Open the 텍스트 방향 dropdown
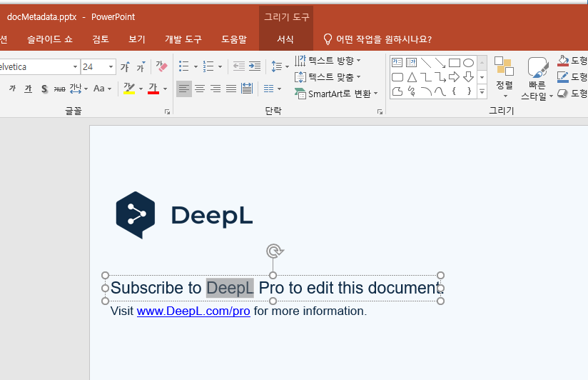Image resolution: width=588 pixels, height=380 pixels. [x=328, y=61]
